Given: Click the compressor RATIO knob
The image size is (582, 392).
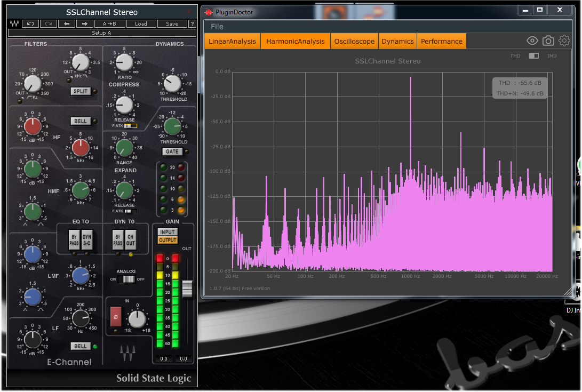Looking at the screenshot, I should click(124, 62).
